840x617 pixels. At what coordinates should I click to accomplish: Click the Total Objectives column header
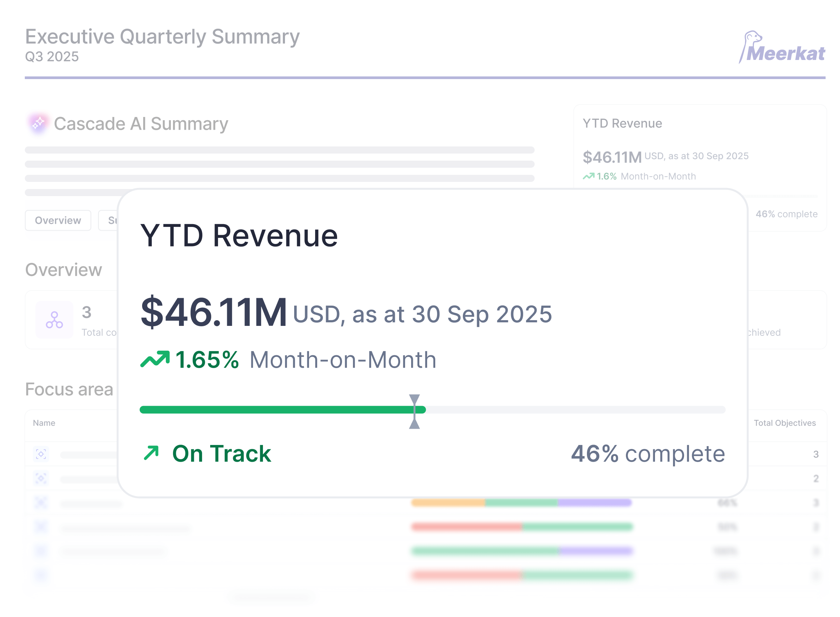pyautogui.click(x=784, y=423)
